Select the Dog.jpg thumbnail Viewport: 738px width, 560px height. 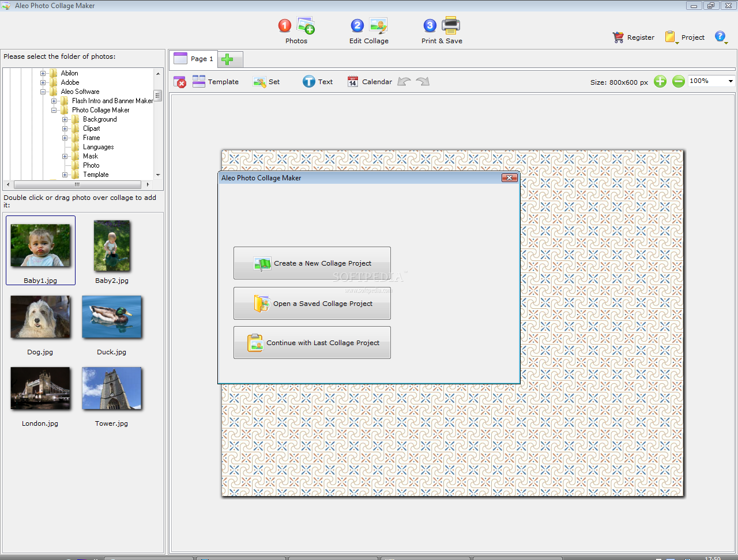pos(40,321)
